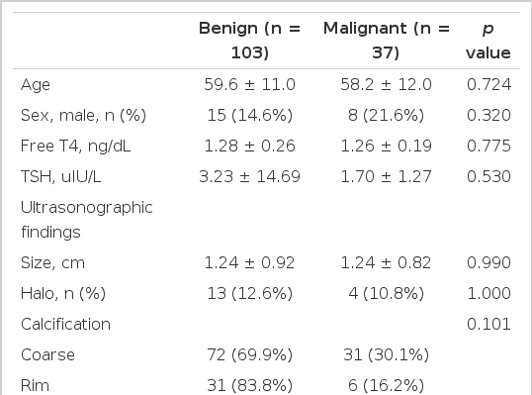The width and height of the screenshot is (532, 395).
Task: Select the Free T4, ng/dL row label
Action: (76, 147)
